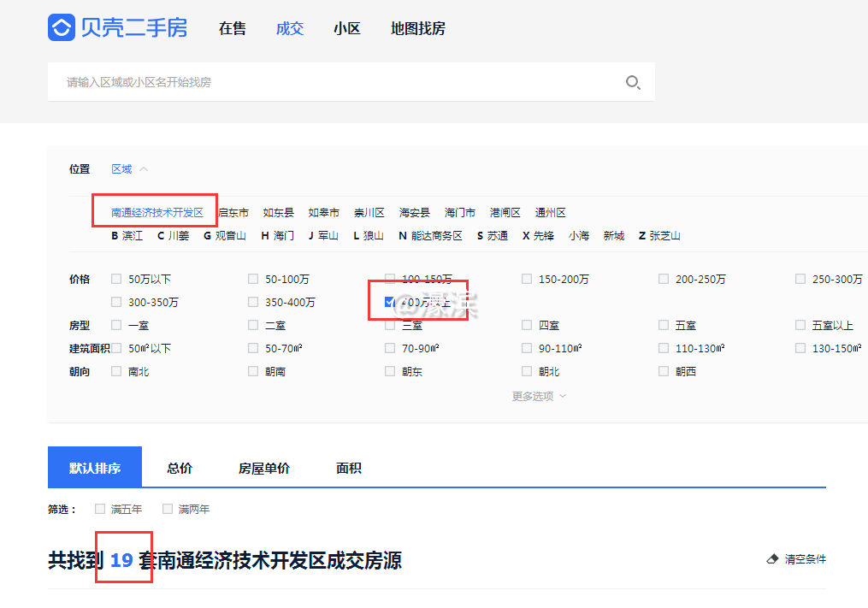Switch to the 面积 sorting tab
This screenshot has width=868, height=608.
347,468
